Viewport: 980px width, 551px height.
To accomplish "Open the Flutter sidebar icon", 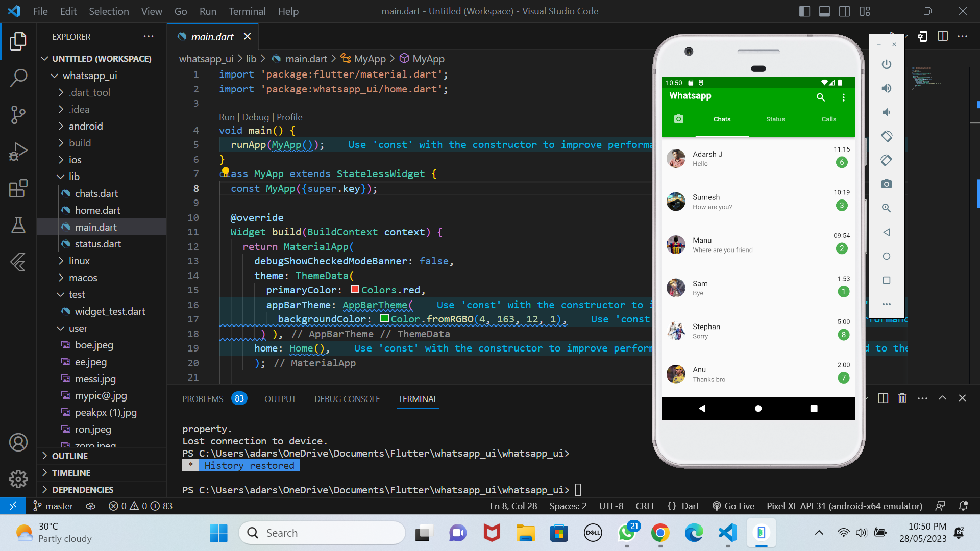I will pos(18,262).
